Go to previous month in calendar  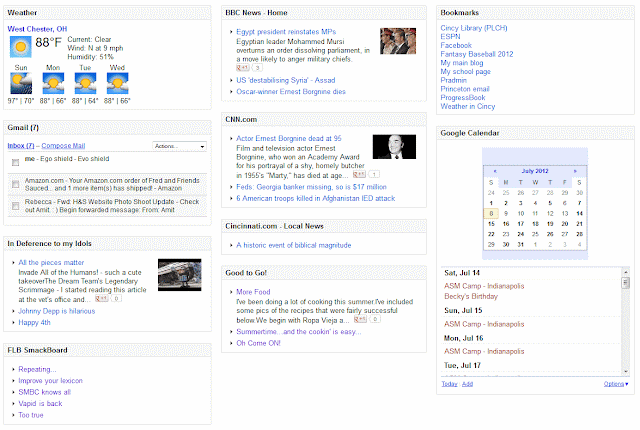(495, 171)
